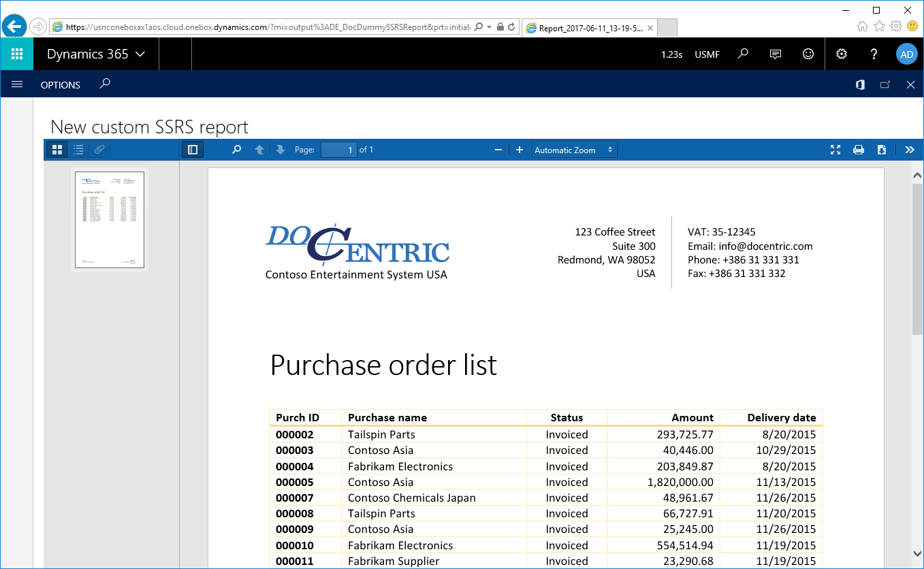
Task: Open browser tools gear icon
Action: pyautogui.click(x=896, y=26)
